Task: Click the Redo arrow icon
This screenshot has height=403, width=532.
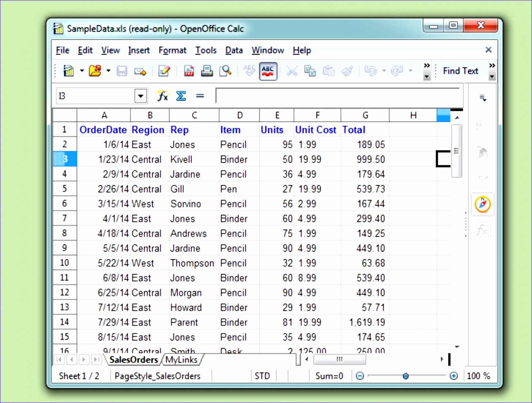Action: tap(397, 71)
